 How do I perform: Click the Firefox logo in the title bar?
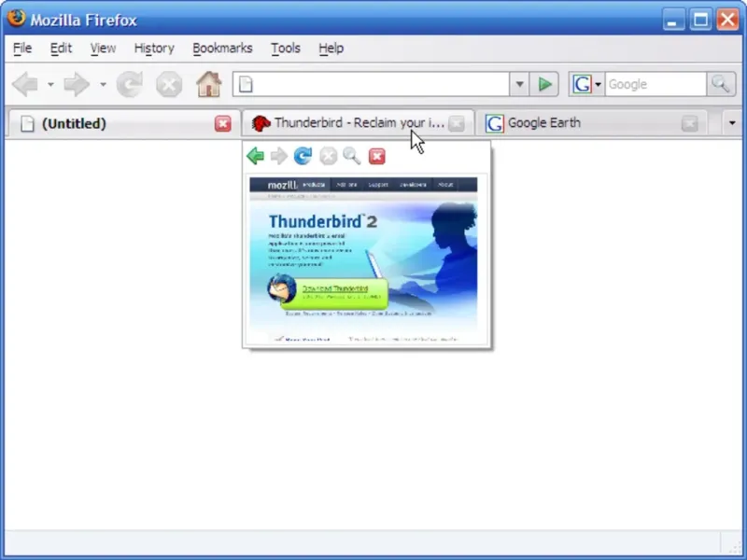coord(16,18)
